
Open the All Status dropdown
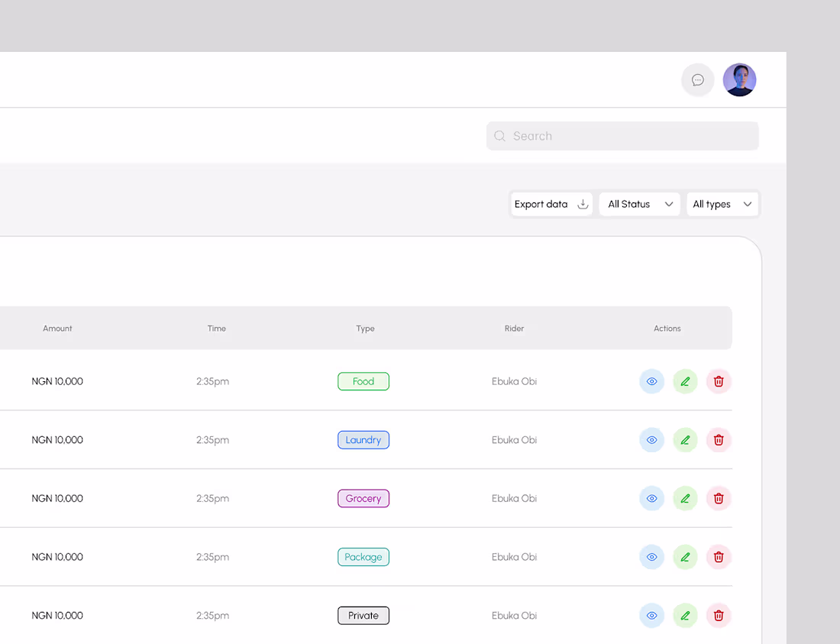[639, 204]
